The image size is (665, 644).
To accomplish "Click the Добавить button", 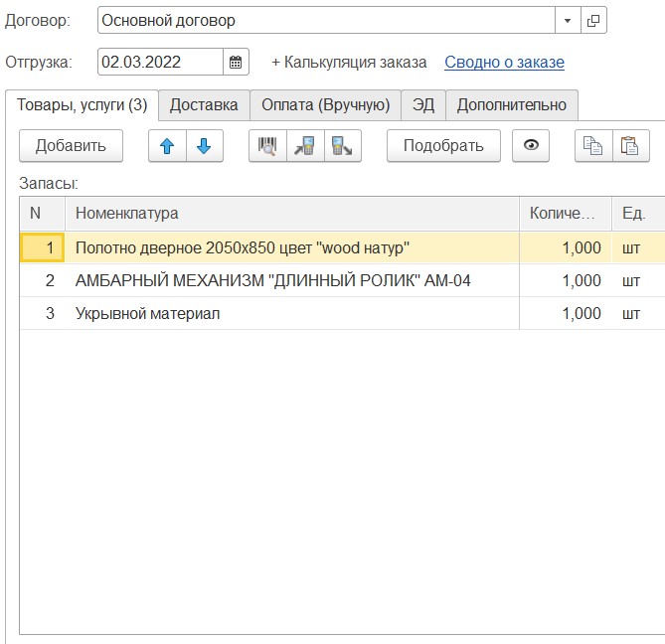I will pyautogui.click(x=71, y=146).
